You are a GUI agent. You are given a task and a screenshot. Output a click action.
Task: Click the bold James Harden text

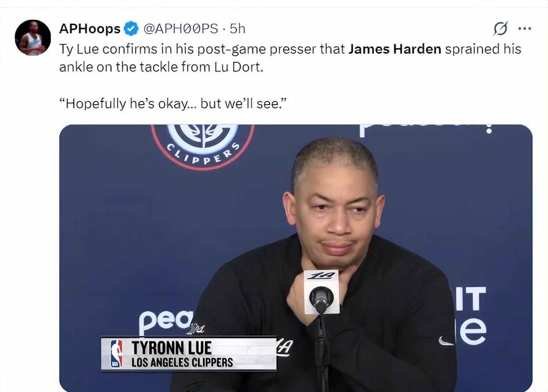[x=395, y=49]
